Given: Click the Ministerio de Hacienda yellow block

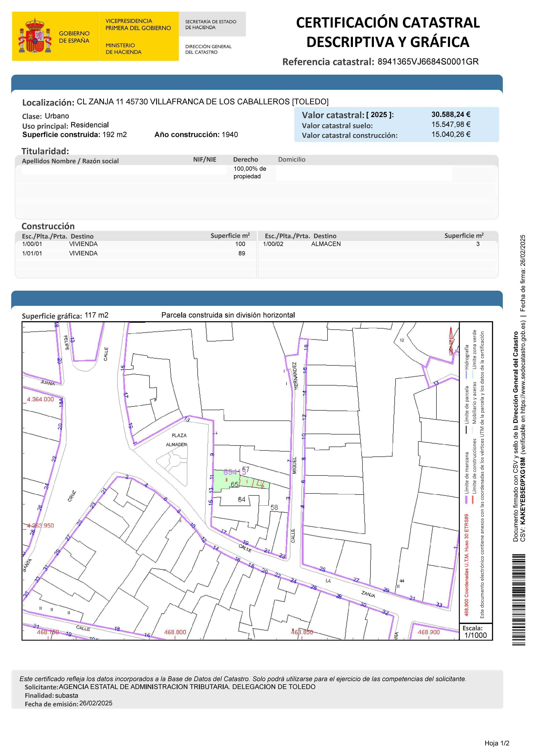Looking at the screenshot, I should pyautogui.click(x=123, y=49).
